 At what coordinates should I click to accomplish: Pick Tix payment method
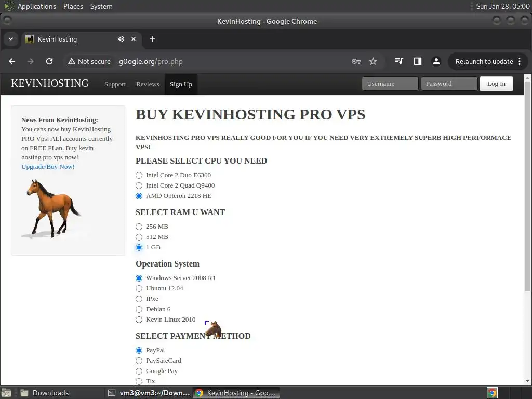(x=139, y=382)
